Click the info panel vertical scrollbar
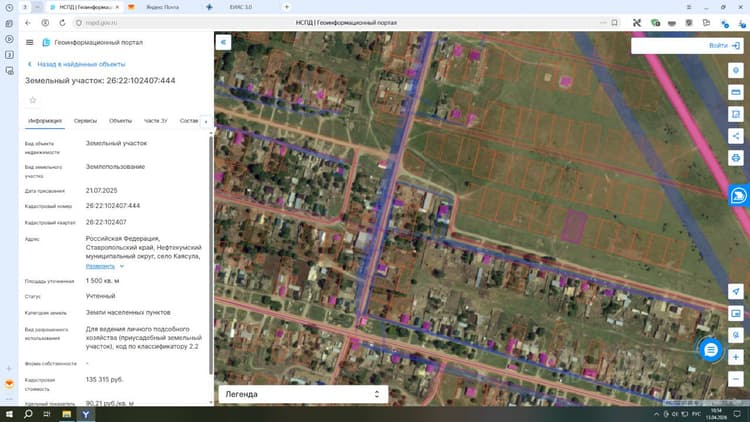Image resolution: width=750 pixels, height=422 pixels. [211, 254]
